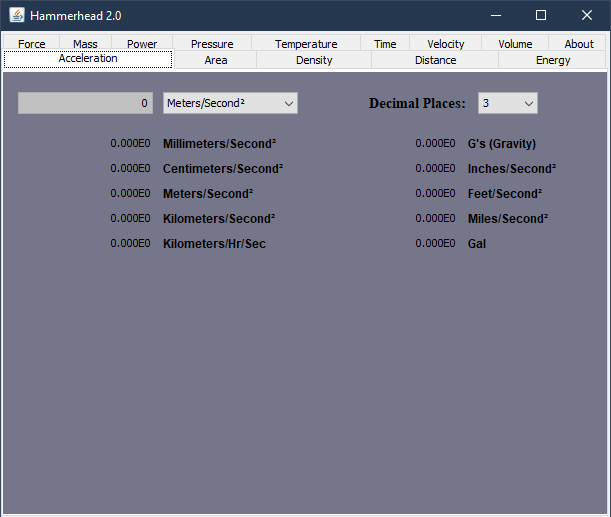Select the Volume tab
611x517 pixels.
tap(515, 44)
